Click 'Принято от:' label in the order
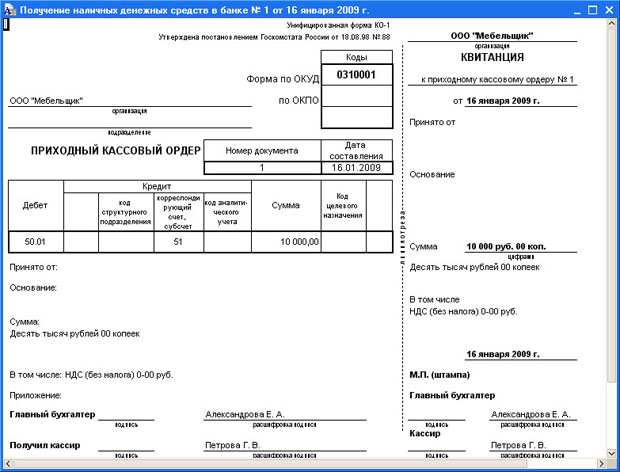620x472 pixels. 34,267
